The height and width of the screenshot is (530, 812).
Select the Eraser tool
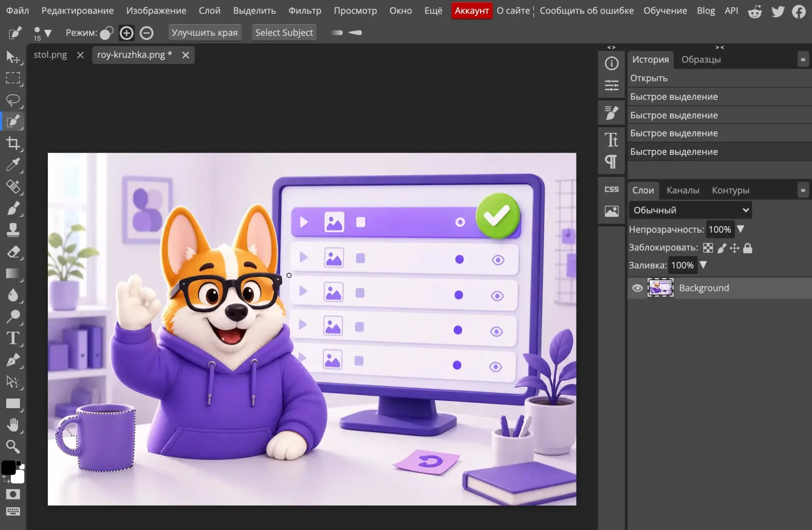point(13,252)
